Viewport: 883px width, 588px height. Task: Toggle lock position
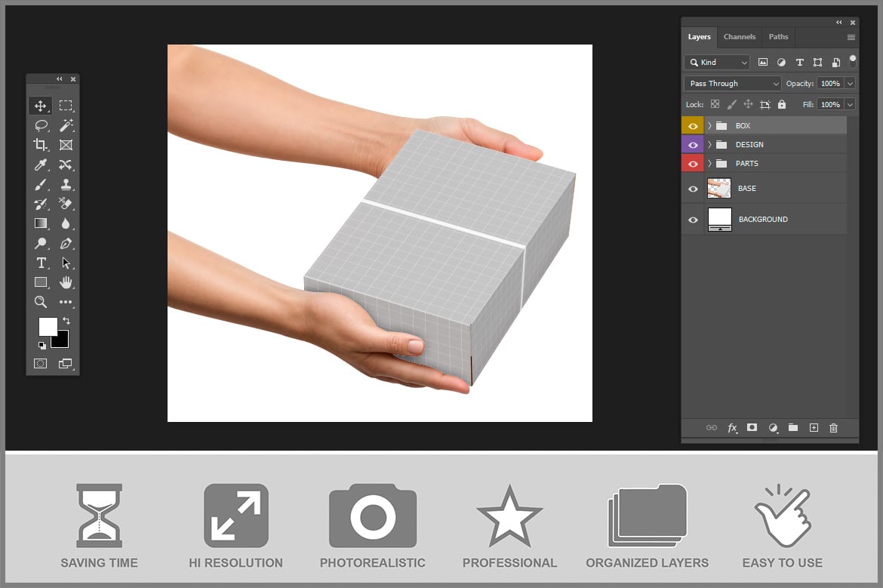click(748, 104)
